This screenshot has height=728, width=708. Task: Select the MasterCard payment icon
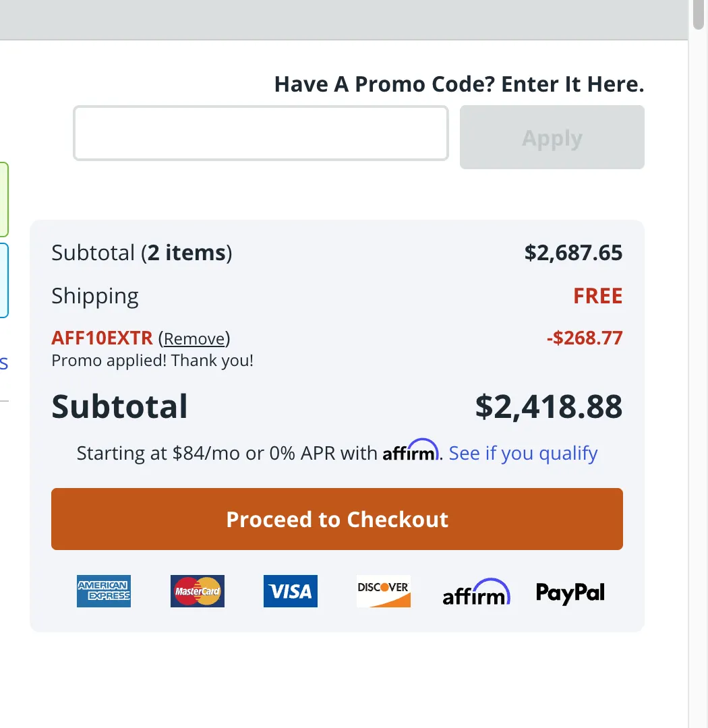pyautogui.click(x=197, y=591)
